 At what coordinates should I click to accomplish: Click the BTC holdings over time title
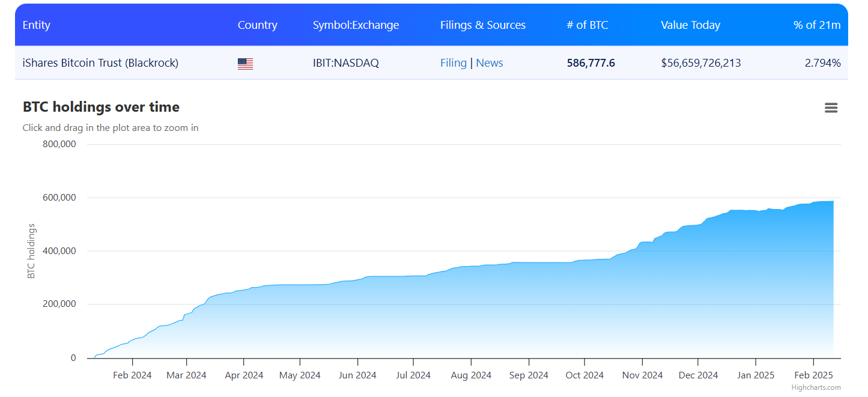[x=101, y=107]
